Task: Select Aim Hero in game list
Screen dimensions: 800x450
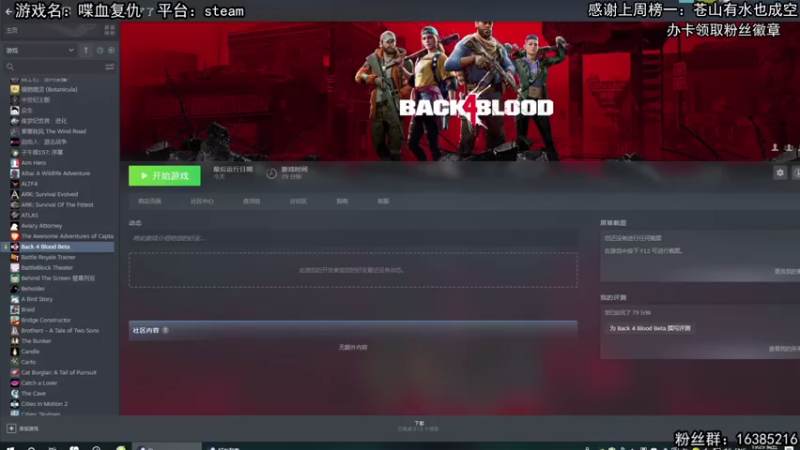Action: click(x=34, y=163)
